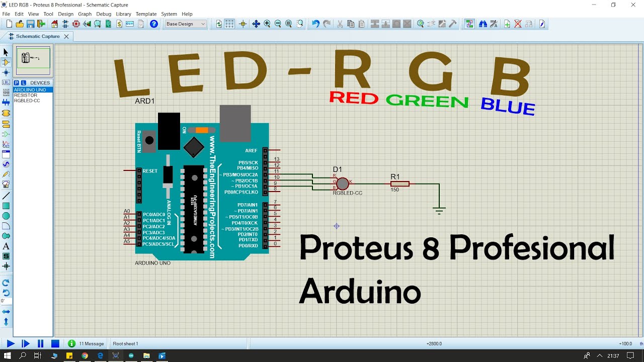This screenshot has height=362, width=644.
Task: Open PCB Layout red chip icon
Action: pyautogui.click(x=76, y=24)
